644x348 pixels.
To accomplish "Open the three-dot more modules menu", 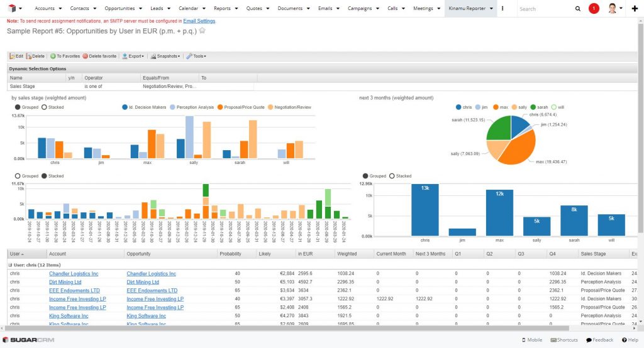I will point(502,8).
